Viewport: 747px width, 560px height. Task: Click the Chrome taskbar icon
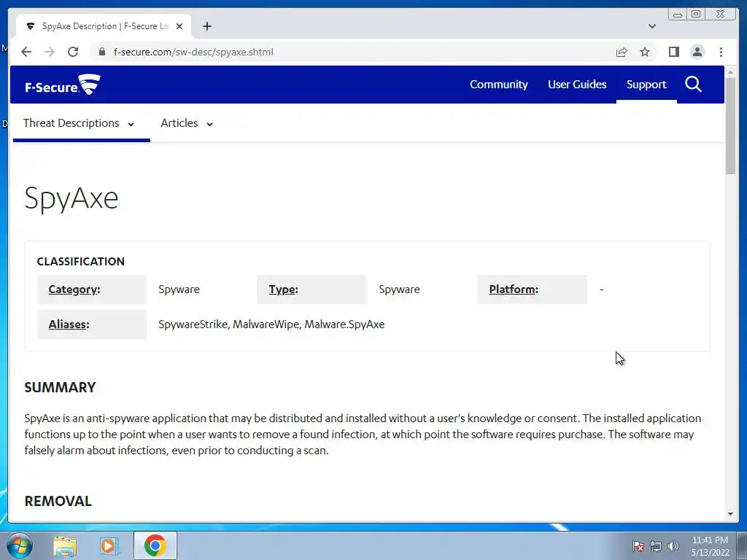(155, 545)
